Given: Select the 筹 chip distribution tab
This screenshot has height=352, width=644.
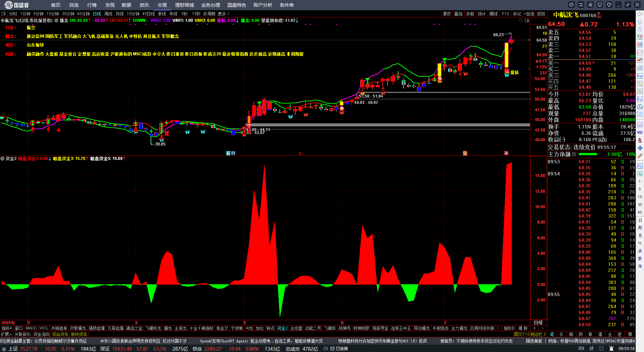Looking at the screenshot, I should coord(630,334).
